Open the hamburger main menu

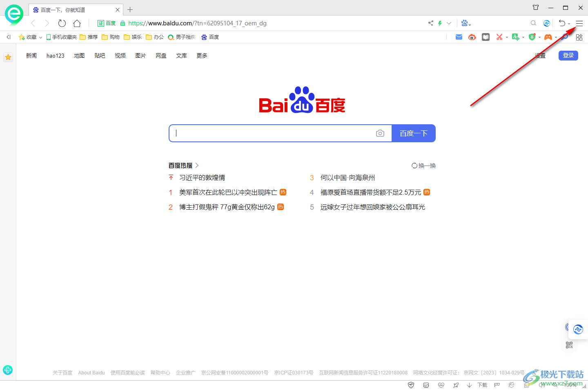(579, 23)
